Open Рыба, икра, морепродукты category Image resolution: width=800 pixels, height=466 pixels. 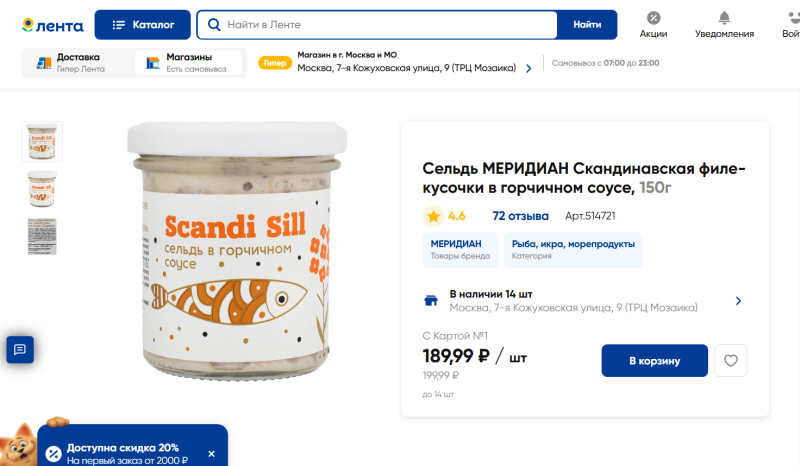(572, 249)
